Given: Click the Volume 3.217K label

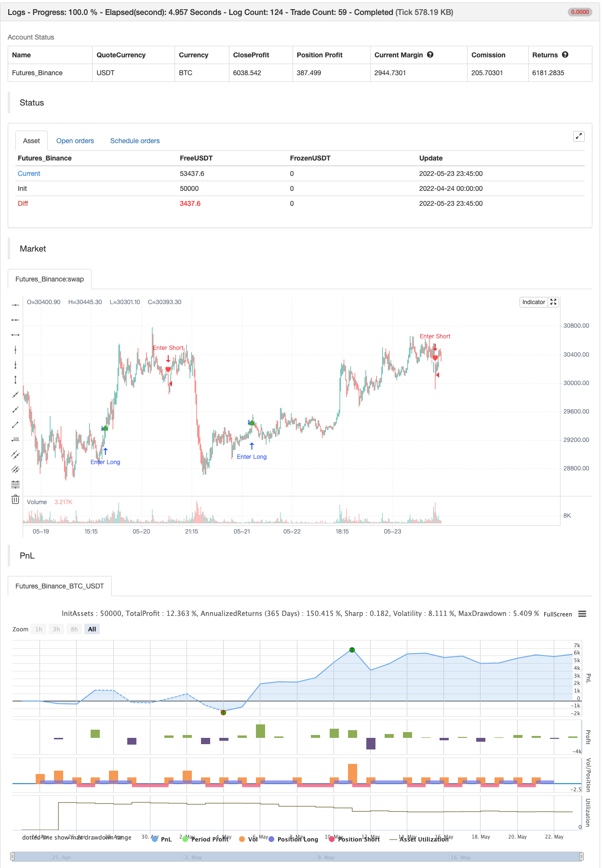Looking at the screenshot, I should (x=50, y=502).
